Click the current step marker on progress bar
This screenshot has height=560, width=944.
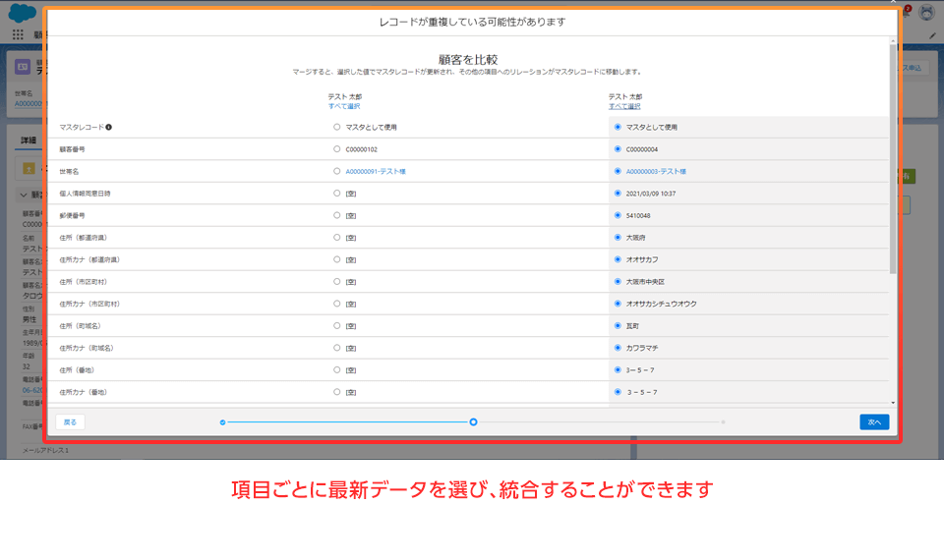coord(473,421)
